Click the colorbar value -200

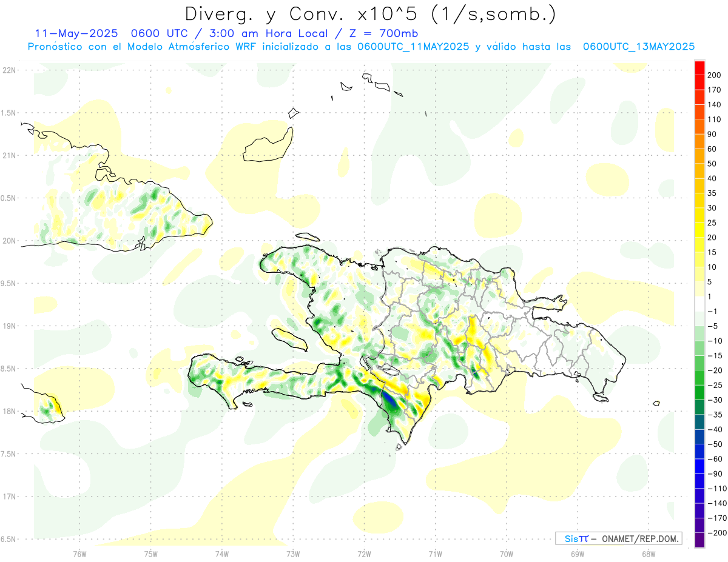click(717, 533)
